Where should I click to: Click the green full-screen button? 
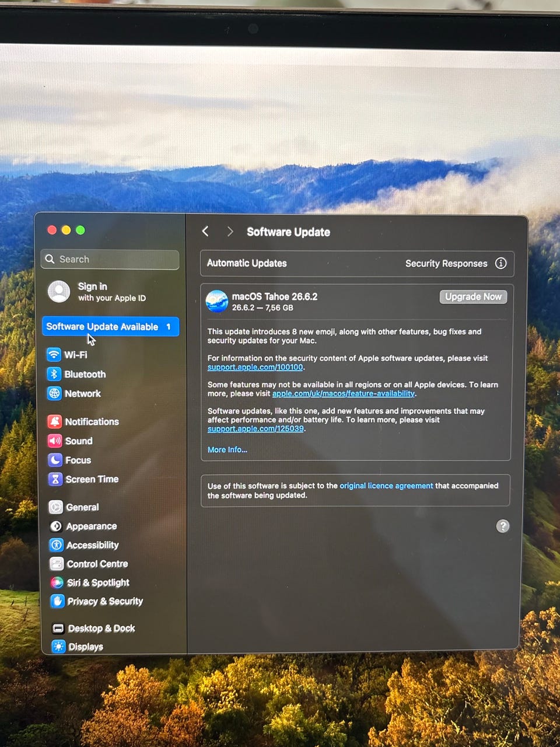(x=80, y=230)
